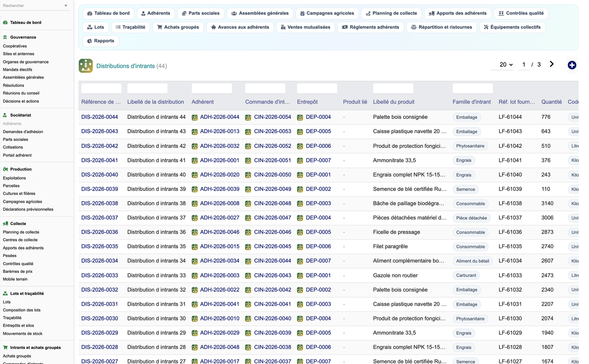589x364 pixels.
Task: Open Coopératives in sidebar
Action: tap(15, 46)
